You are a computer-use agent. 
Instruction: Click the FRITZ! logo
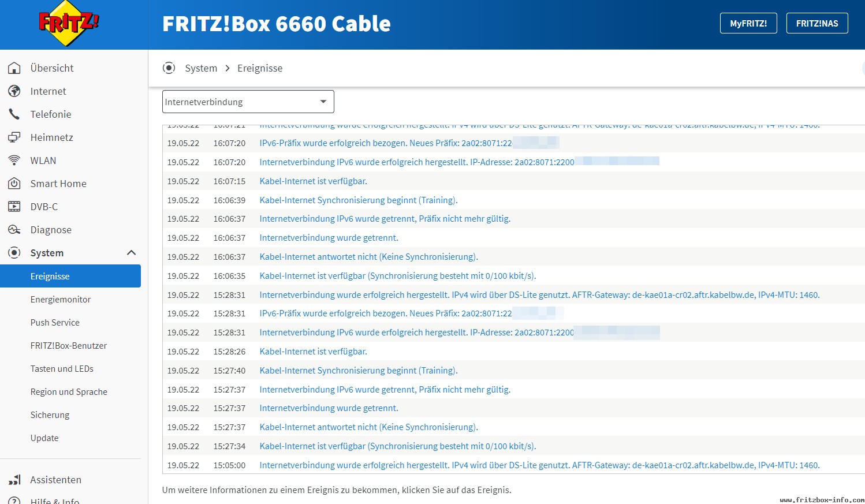coord(69,23)
